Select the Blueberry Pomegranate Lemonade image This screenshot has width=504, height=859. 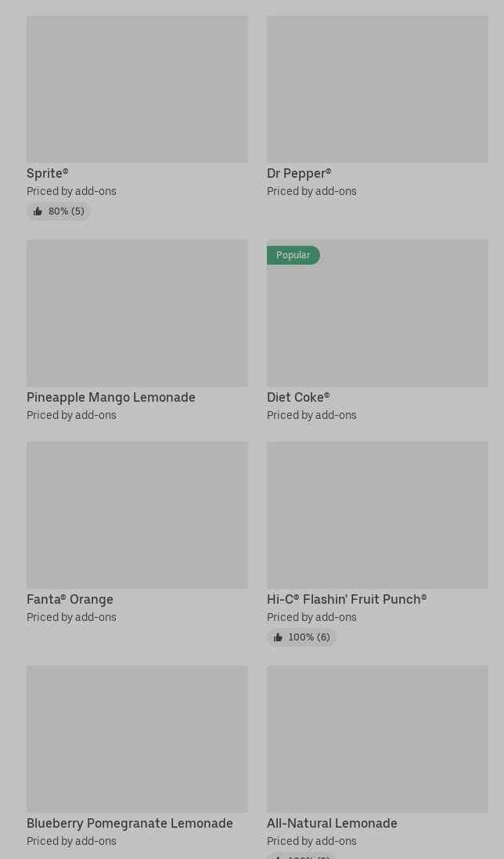pyautogui.click(x=137, y=739)
